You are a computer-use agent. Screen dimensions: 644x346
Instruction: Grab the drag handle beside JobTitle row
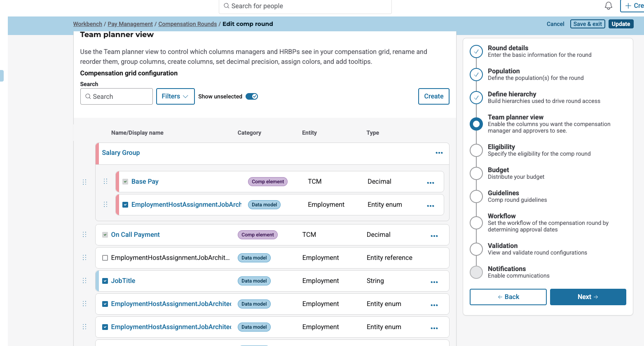84,281
